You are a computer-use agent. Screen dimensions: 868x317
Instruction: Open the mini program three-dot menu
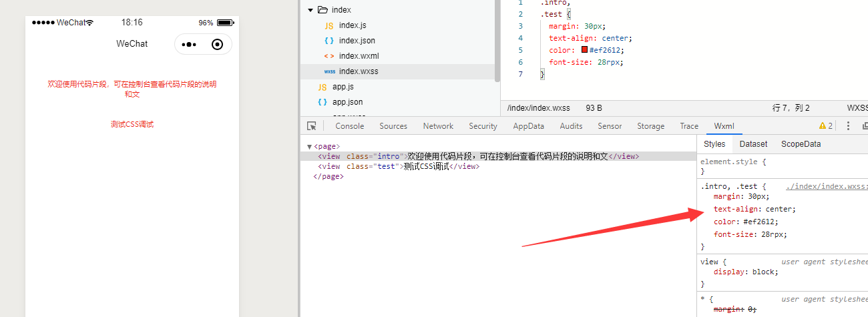189,45
